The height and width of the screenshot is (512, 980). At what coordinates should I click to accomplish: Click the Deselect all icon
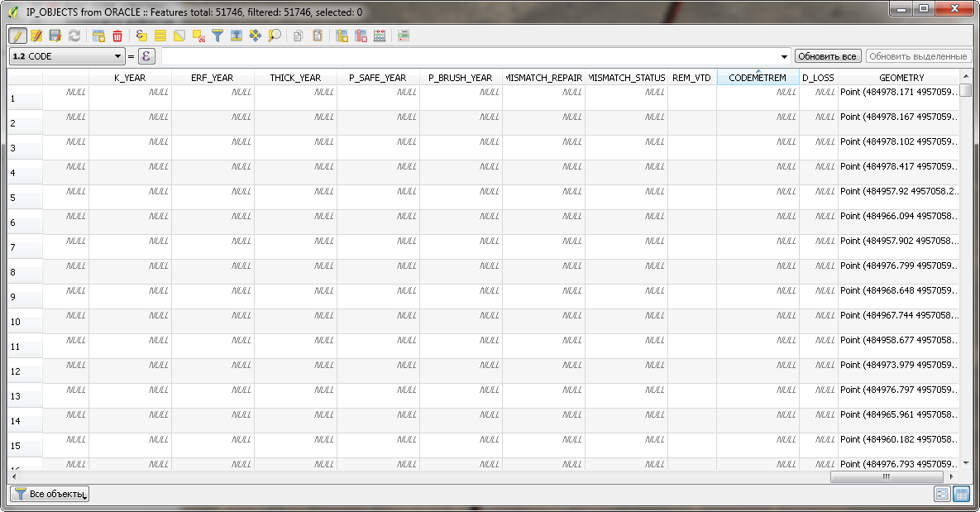(x=198, y=36)
